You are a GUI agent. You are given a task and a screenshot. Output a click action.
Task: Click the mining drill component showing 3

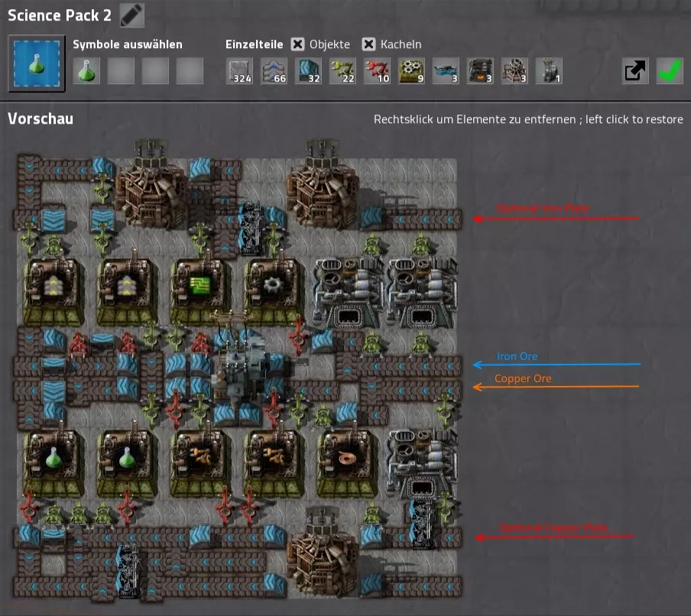tap(514, 70)
